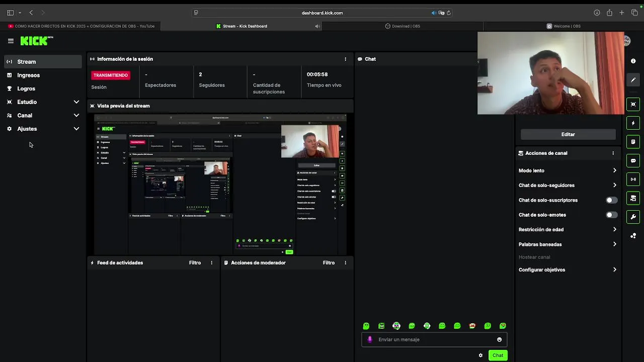
Task: Open the info icon in the right toolbar
Action: (633, 61)
